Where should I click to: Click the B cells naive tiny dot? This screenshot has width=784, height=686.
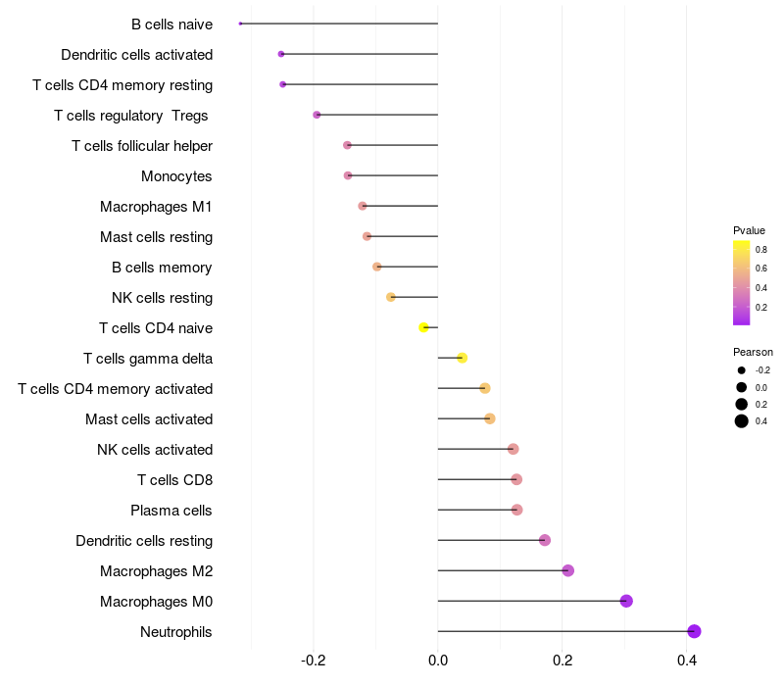(x=240, y=24)
